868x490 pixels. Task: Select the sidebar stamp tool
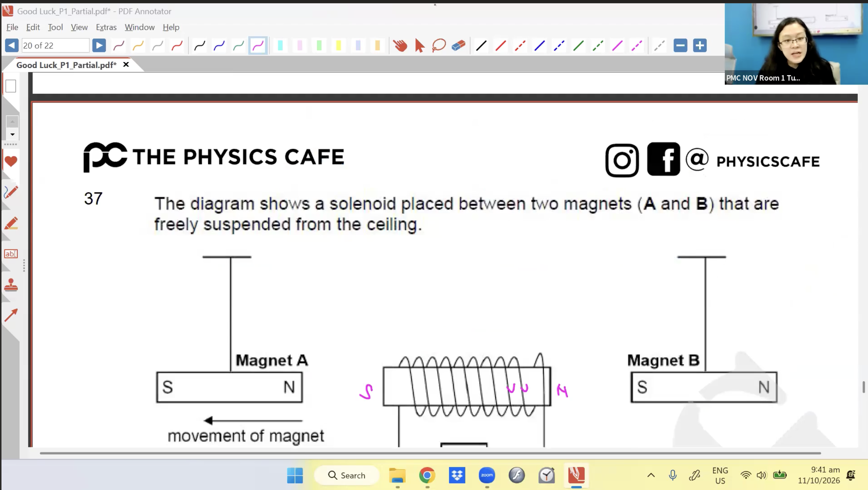[11, 284]
